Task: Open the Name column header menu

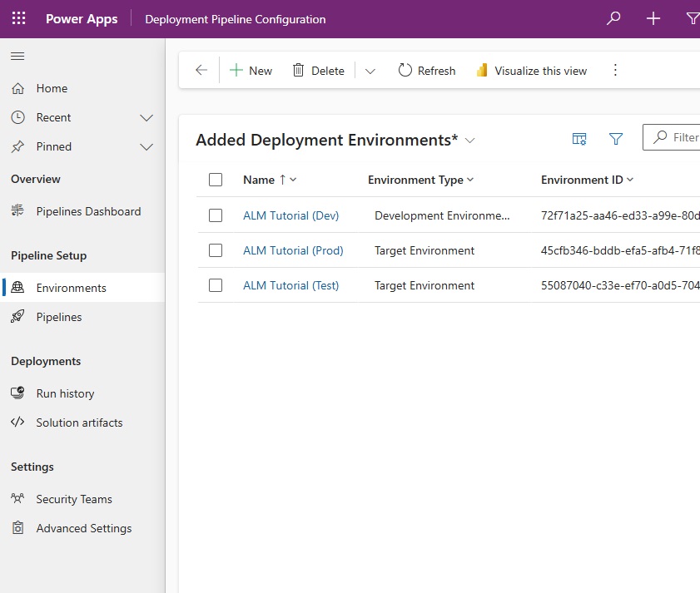Action: [270, 180]
